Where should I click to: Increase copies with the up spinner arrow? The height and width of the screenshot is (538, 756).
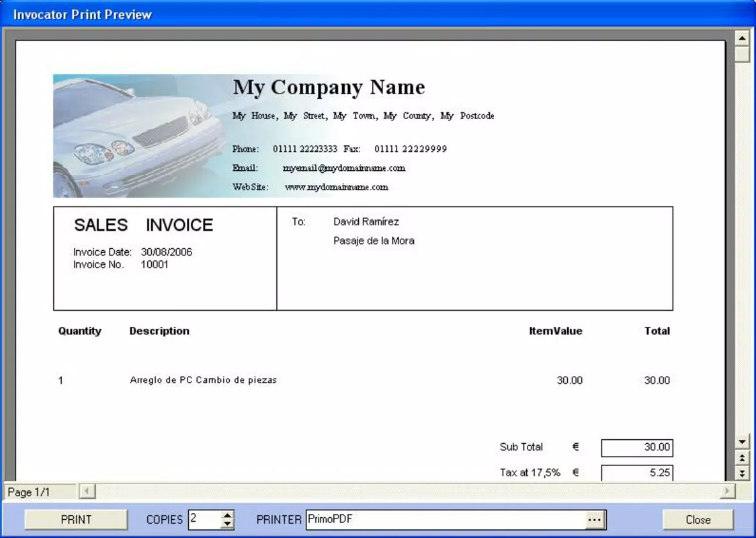[x=228, y=515]
